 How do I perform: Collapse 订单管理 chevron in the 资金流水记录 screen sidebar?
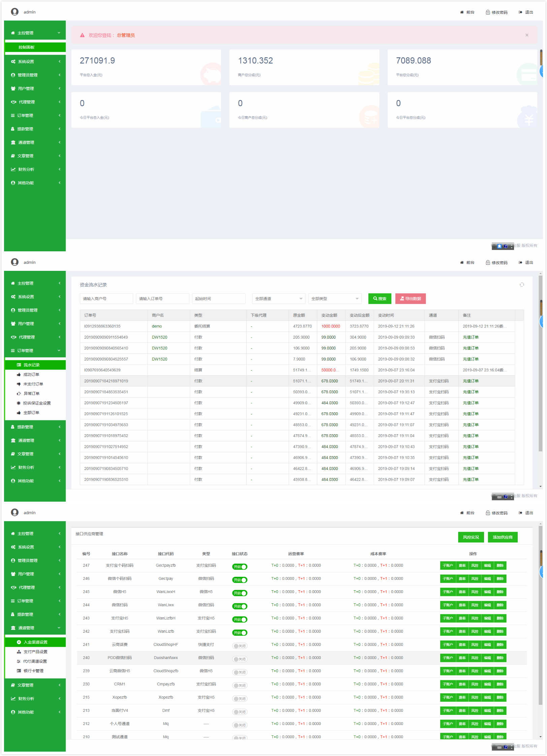(x=59, y=350)
